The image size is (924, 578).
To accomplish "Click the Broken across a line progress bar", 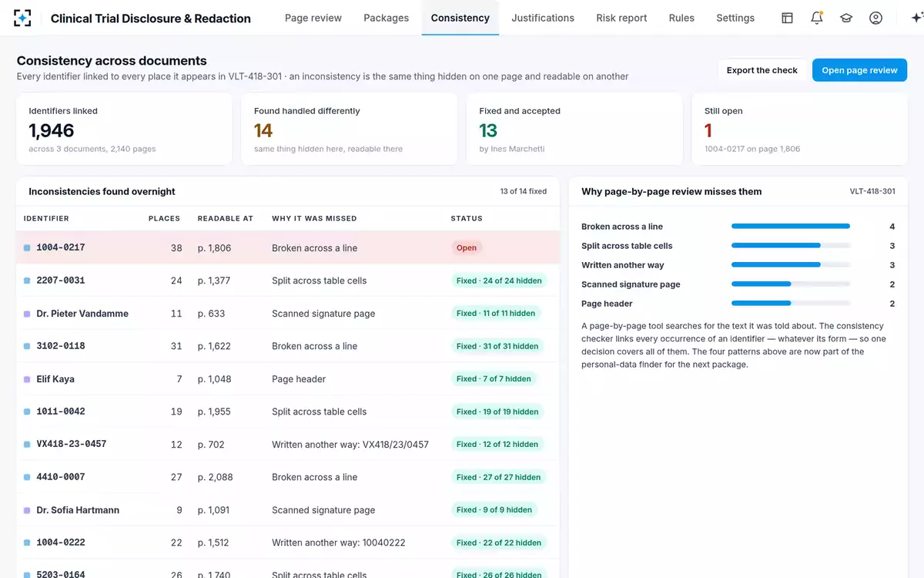I will [x=791, y=227].
